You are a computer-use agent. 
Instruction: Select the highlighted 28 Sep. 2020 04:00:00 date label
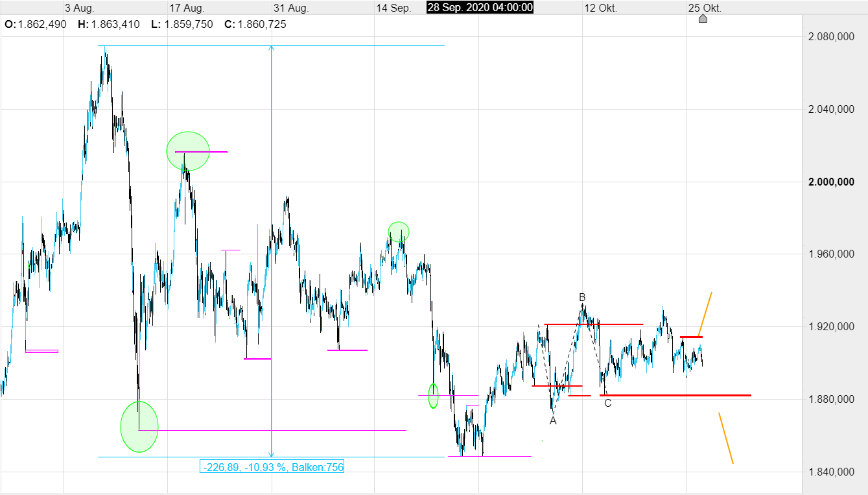pos(480,8)
